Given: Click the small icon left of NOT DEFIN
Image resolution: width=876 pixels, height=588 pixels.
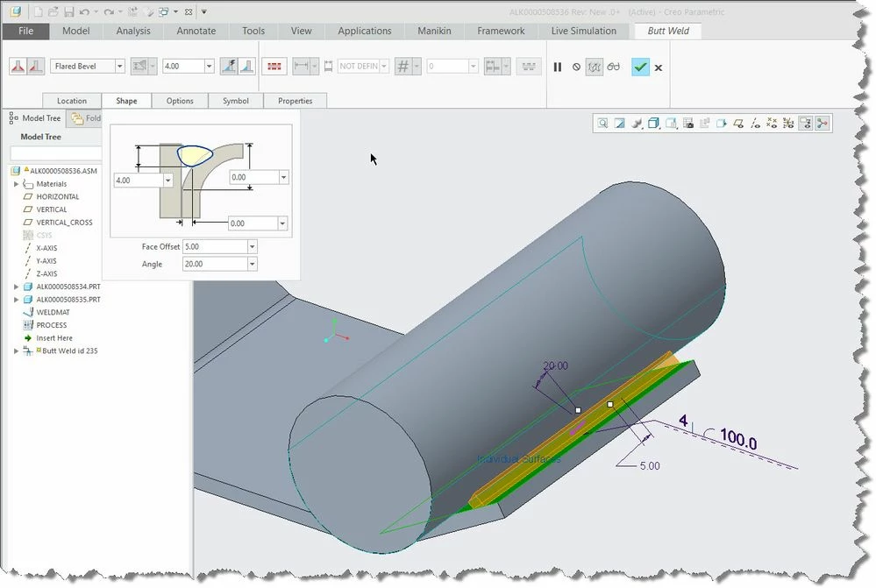Looking at the screenshot, I should tap(329, 67).
